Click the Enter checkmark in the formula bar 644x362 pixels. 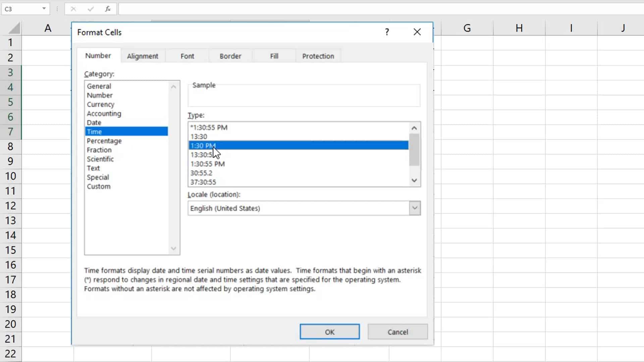[x=90, y=9]
